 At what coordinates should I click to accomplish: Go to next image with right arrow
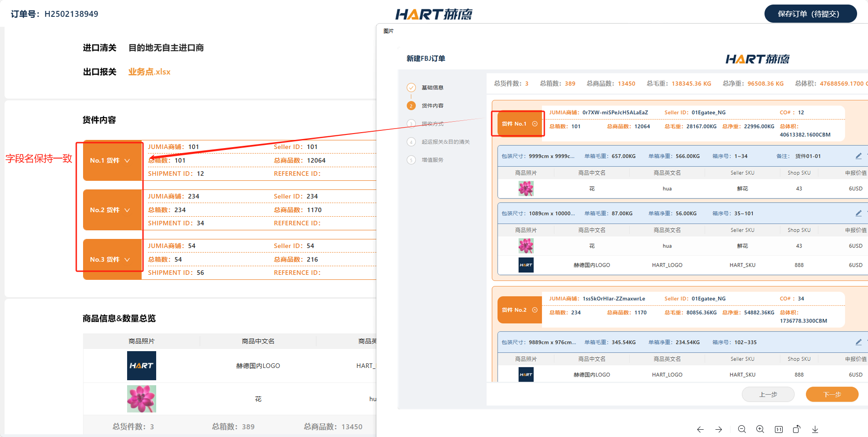coord(719,429)
